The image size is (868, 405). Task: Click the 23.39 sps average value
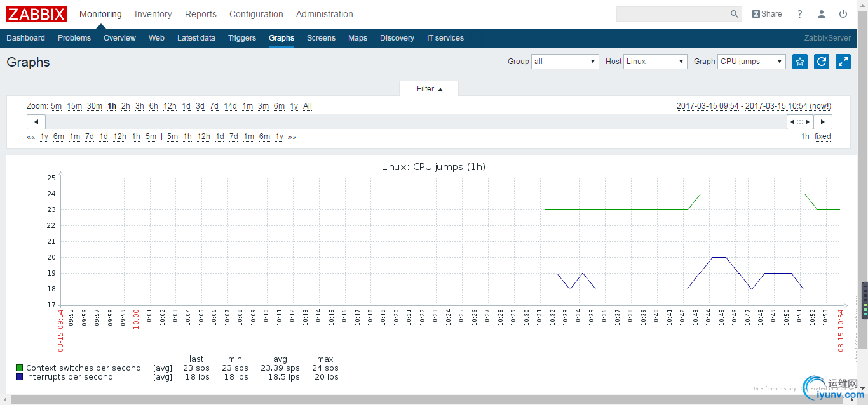tap(280, 368)
